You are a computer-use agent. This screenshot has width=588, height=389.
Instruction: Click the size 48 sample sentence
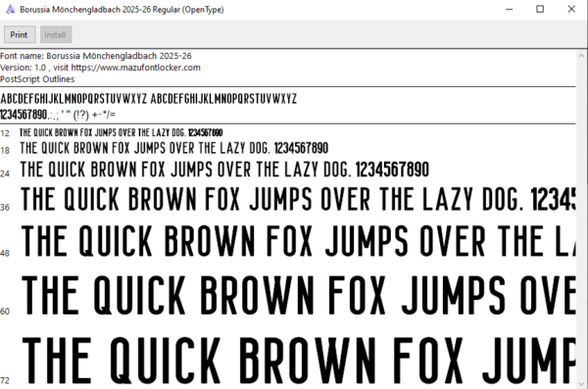[x=299, y=241]
